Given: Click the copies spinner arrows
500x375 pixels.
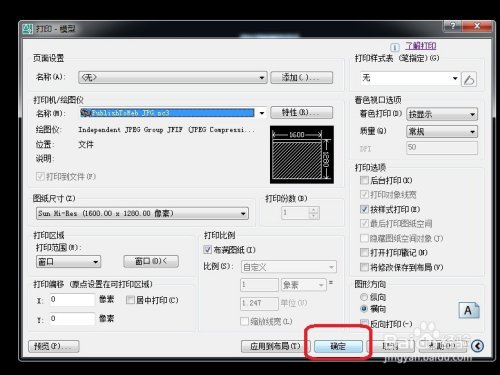Looking at the screenshot, I should pos(314,213).
